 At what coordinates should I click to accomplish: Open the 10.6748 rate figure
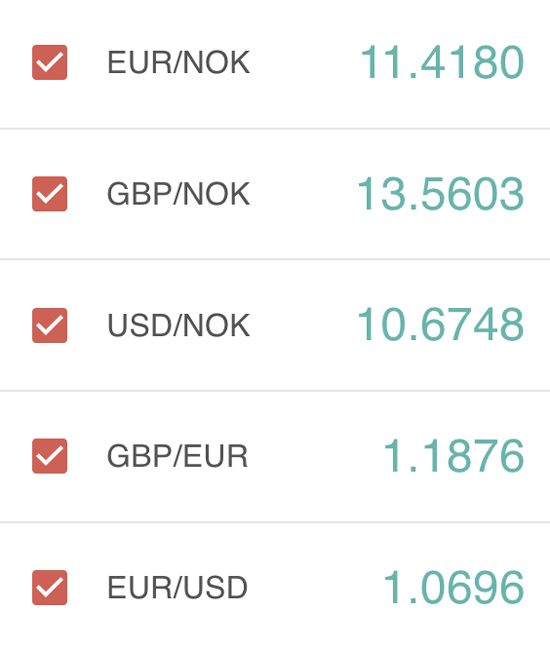pos(441,324)
